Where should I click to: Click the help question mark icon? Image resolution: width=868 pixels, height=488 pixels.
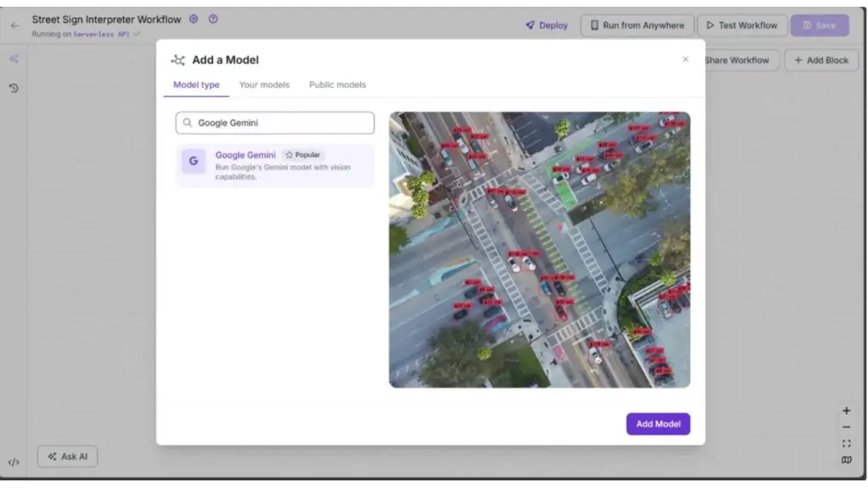coord(213,19)
